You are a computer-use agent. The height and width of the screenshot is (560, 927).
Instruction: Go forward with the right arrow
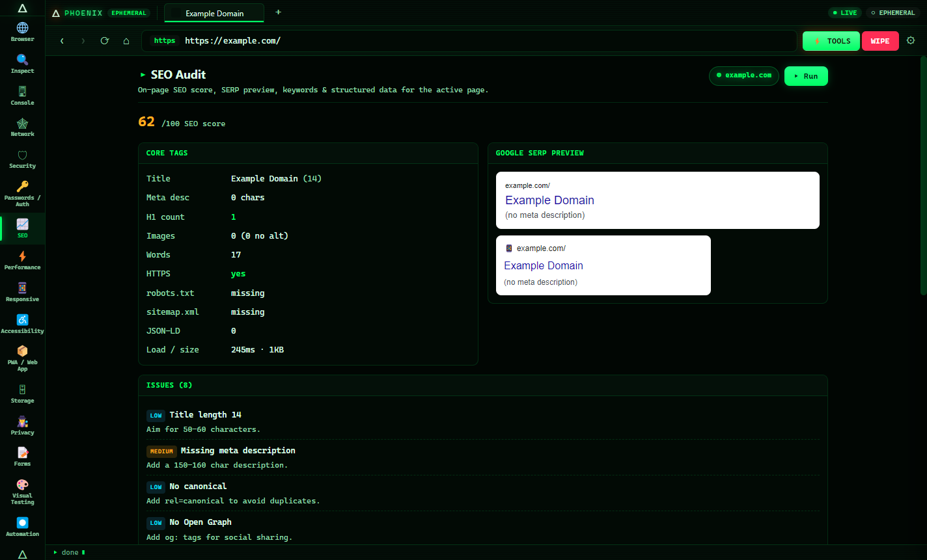(x=83, y=41)
